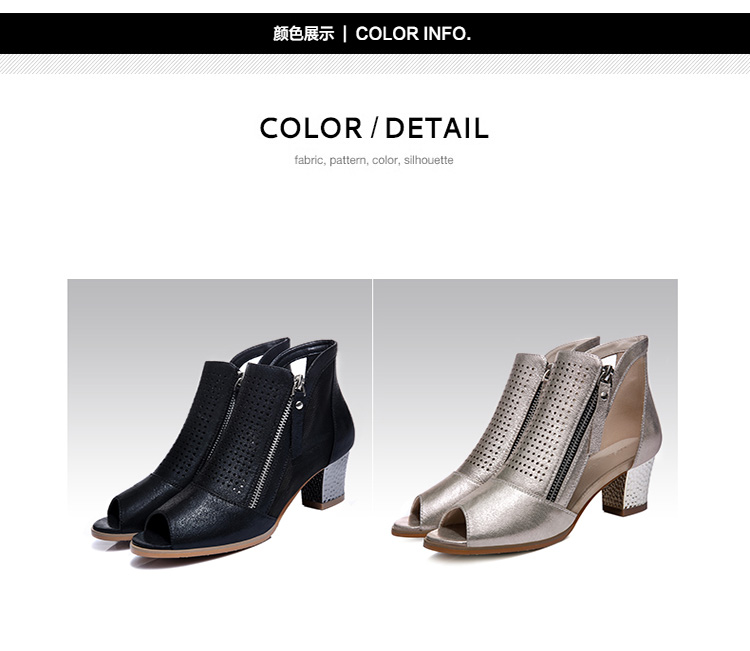Click the COLOR INFO. banner text
Image resolution: width=750 pixels, height=651 pixels.
click(413, 33)
